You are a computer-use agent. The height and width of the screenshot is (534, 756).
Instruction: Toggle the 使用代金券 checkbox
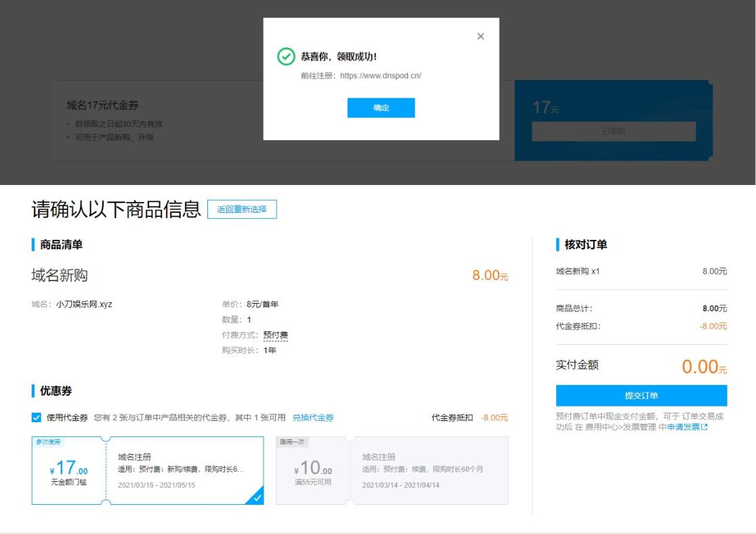(x=36, y=417)
